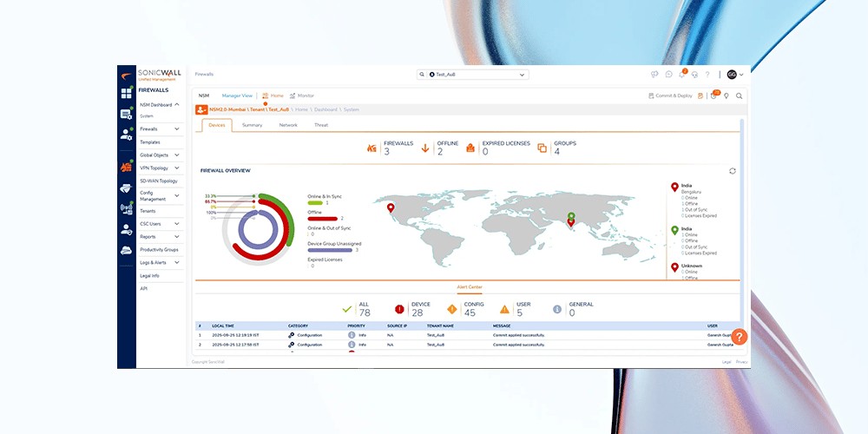The image size is (868, 434).
Task: Click System under NSM Dashboard
Action: (147, 116)
